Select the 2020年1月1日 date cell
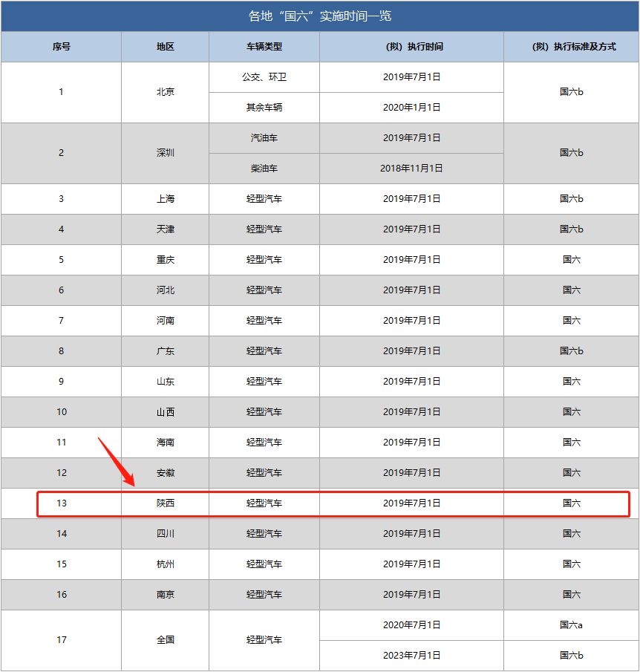 tap(411, 108)
